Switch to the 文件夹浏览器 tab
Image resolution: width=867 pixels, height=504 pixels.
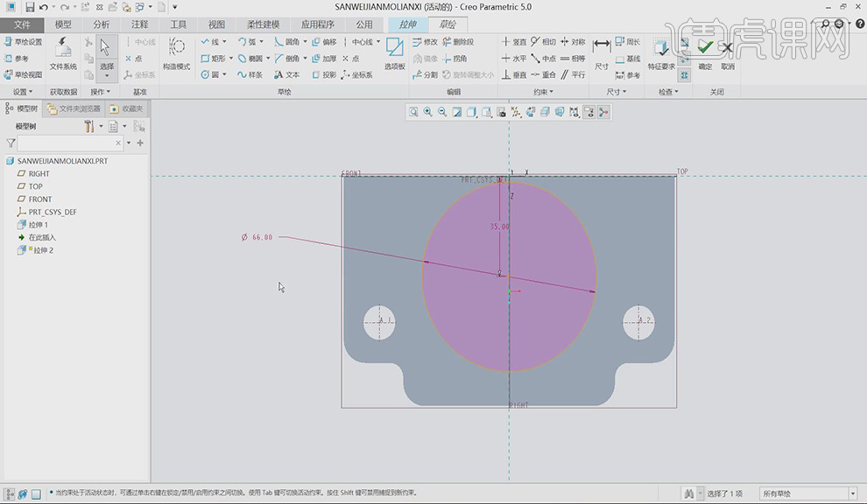point(75,108)
